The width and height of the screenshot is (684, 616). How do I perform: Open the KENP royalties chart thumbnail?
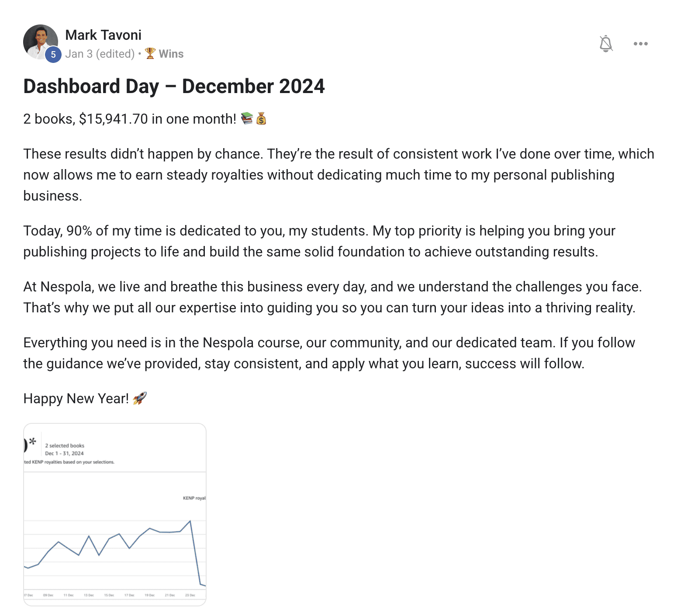(114, 514)
